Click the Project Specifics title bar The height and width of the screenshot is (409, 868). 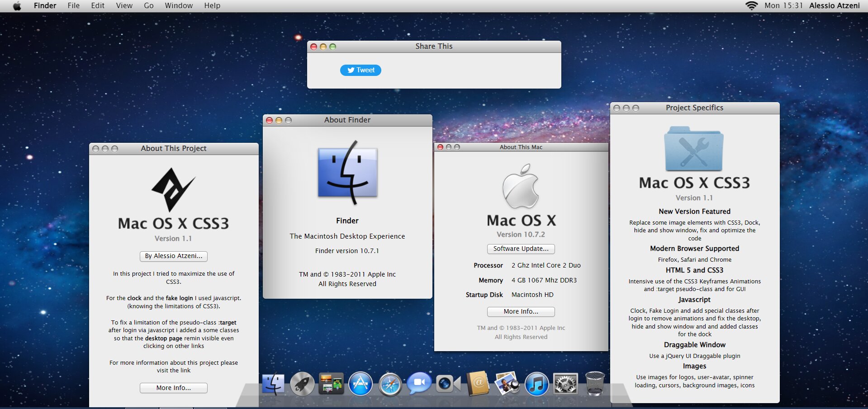(695, 108)
